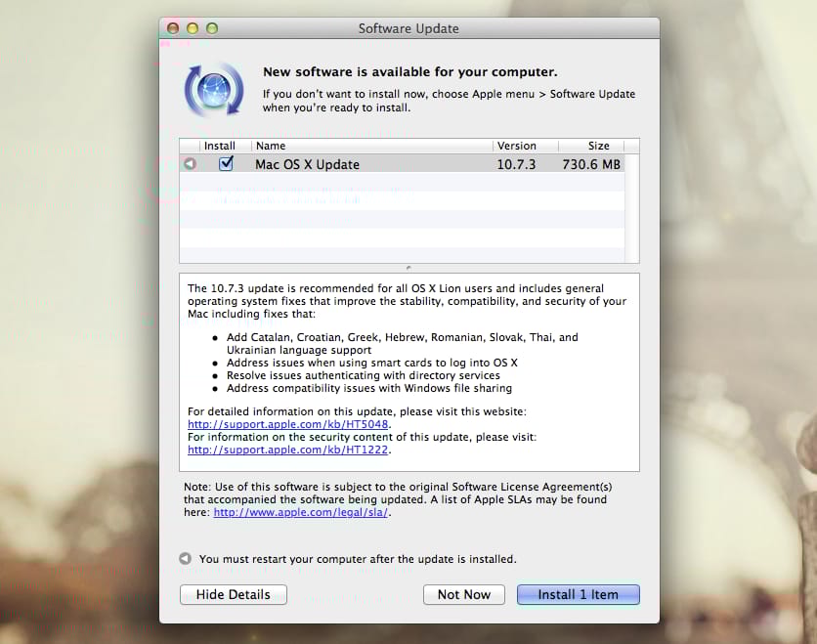The width and height of the screenshot is (817, 644).
Task: Click the Software Update globe icon
Action: [214, 90]
